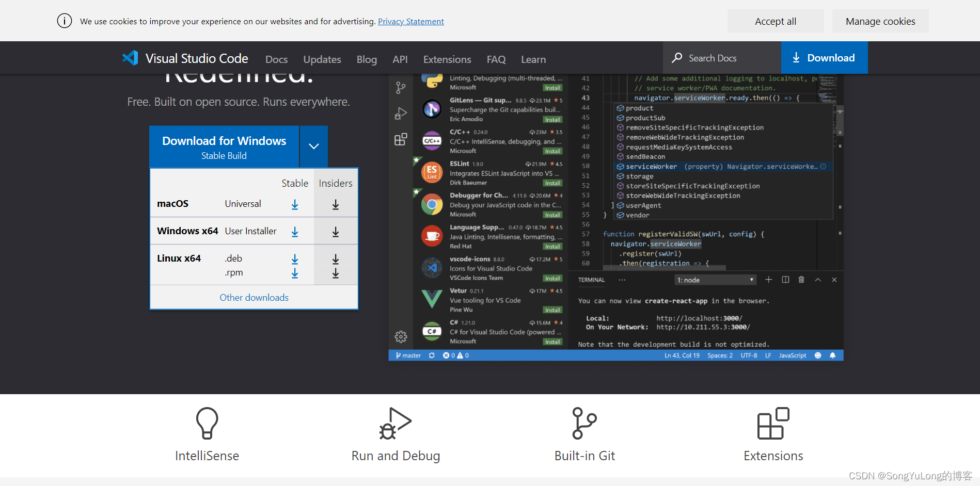Viewport: 980px width, 486px height.
Task: Click the settings gear in activity bar
Action: tap(401, 337)
